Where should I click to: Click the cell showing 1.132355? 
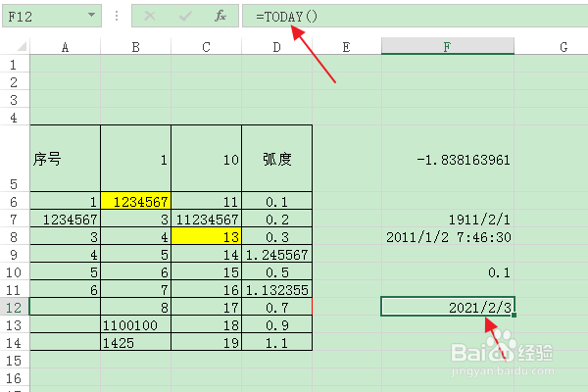(x=276, y=290)
